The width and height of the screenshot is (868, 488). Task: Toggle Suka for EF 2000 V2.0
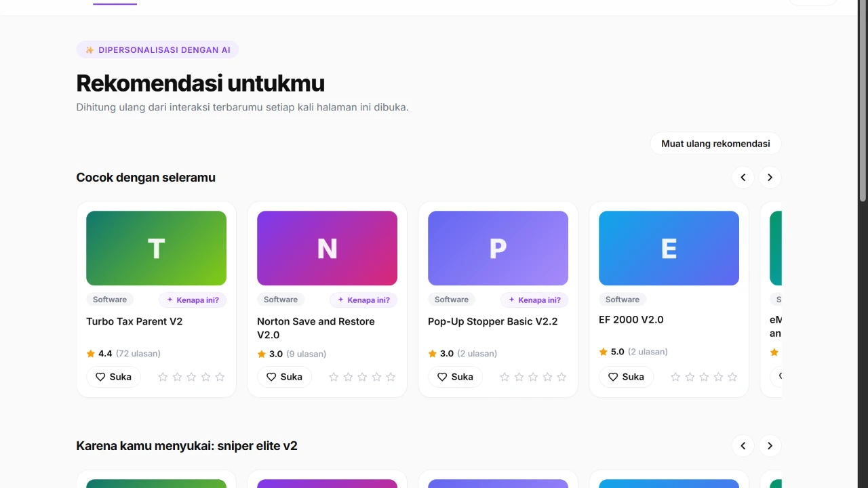(x=626, y=377)
